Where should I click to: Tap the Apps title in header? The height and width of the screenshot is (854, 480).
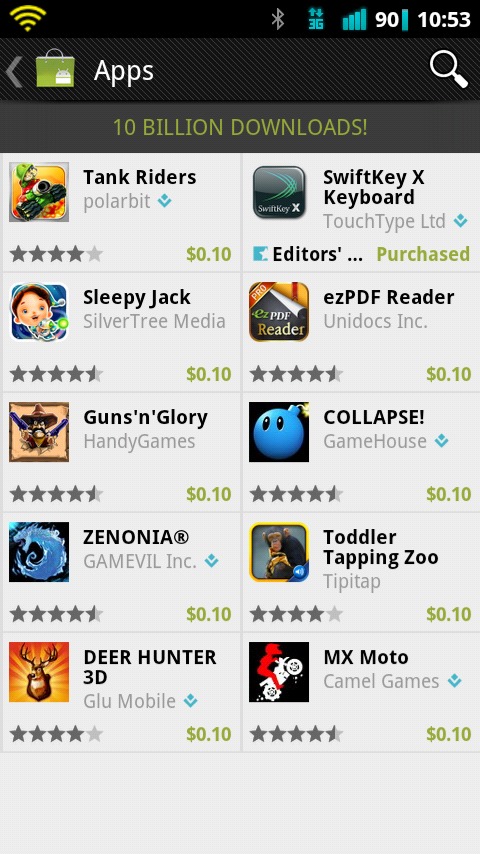pos(124,71)
